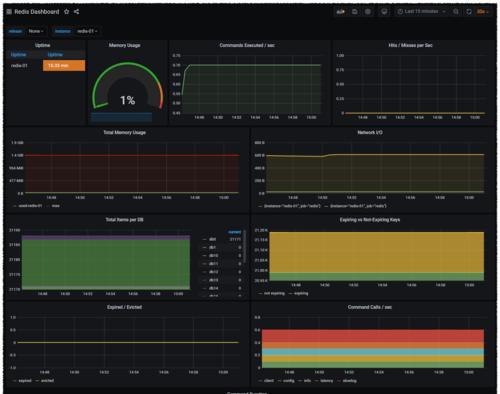Image resolution: width=500 pixels, height=394 pixels.
Task: Refresh the dashboard now
Action: tap(469, 12)
